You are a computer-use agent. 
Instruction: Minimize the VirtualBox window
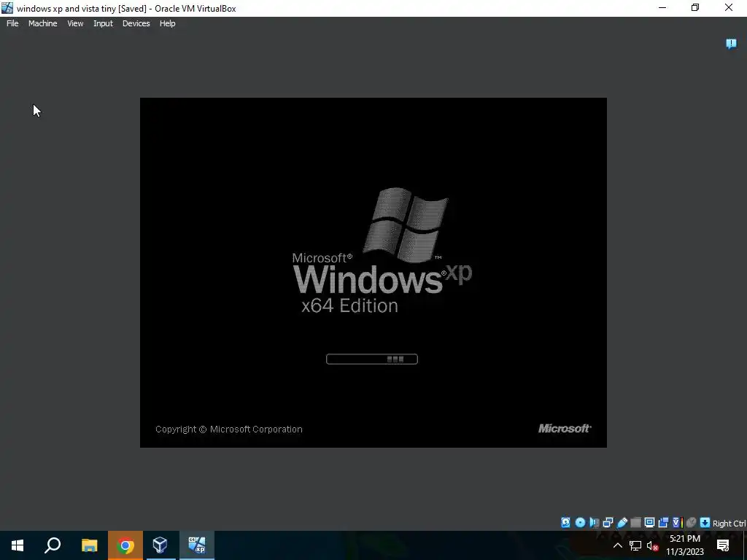click(x=662, y=7)
